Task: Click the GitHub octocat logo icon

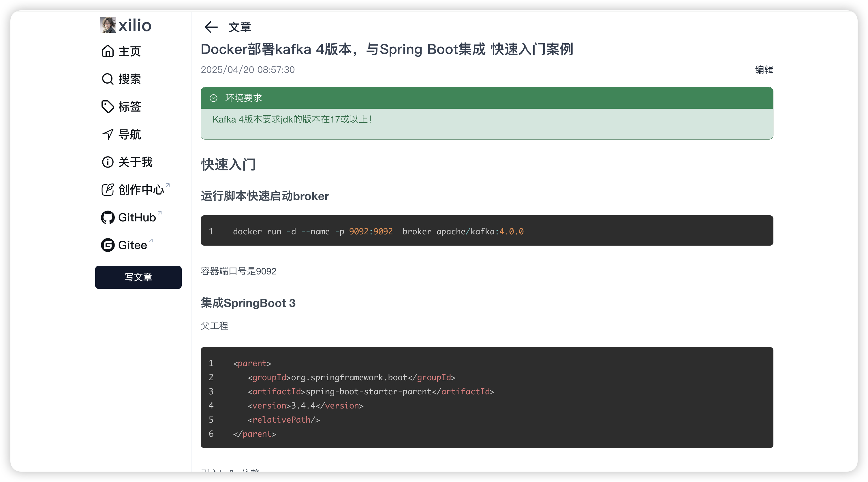Action: [108, 217]
